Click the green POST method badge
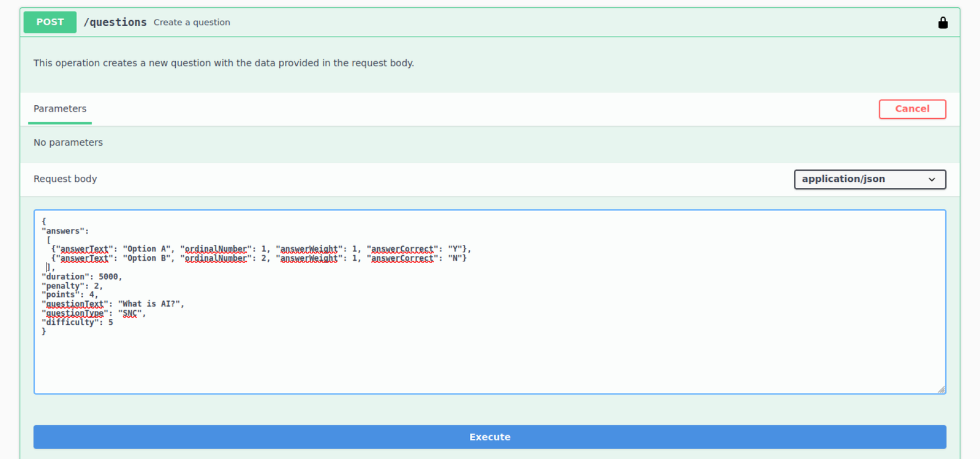The width and height of the screenshot is (980, 459). [50, 22]
